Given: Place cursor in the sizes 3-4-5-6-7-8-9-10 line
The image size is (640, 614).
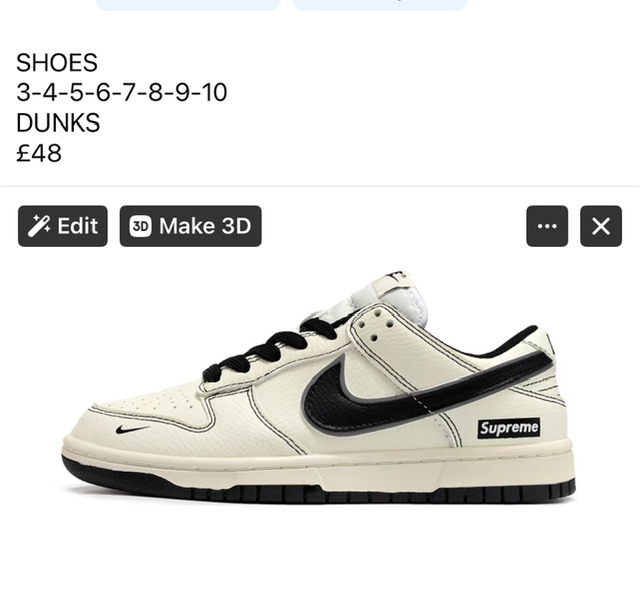Looking at the screenshot, I should pyautogui.click(x=122, y=92).
